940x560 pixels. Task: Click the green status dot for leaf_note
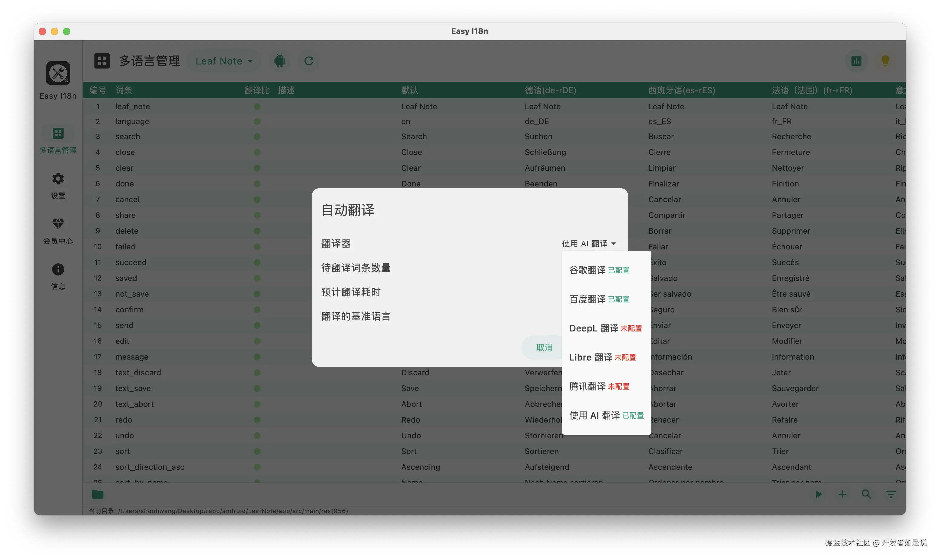257,107
